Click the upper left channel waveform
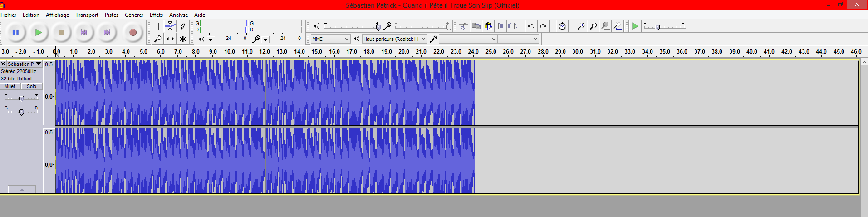This screenshot has height=217, width=868. coord(265,93)
